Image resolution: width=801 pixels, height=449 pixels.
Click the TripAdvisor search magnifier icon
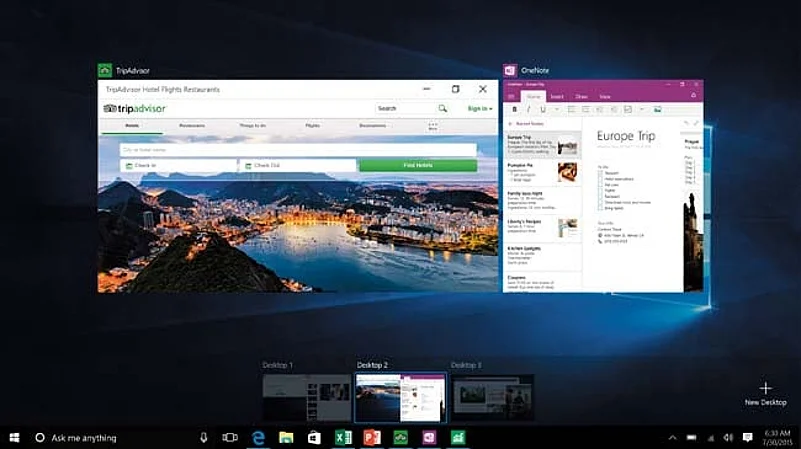(x=442, y=108)
